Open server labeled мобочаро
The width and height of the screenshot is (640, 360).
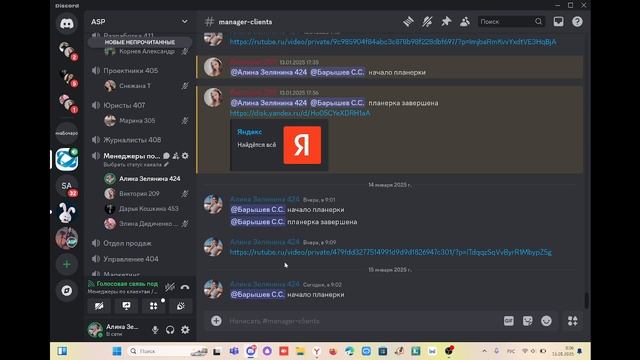coord(67,133)
